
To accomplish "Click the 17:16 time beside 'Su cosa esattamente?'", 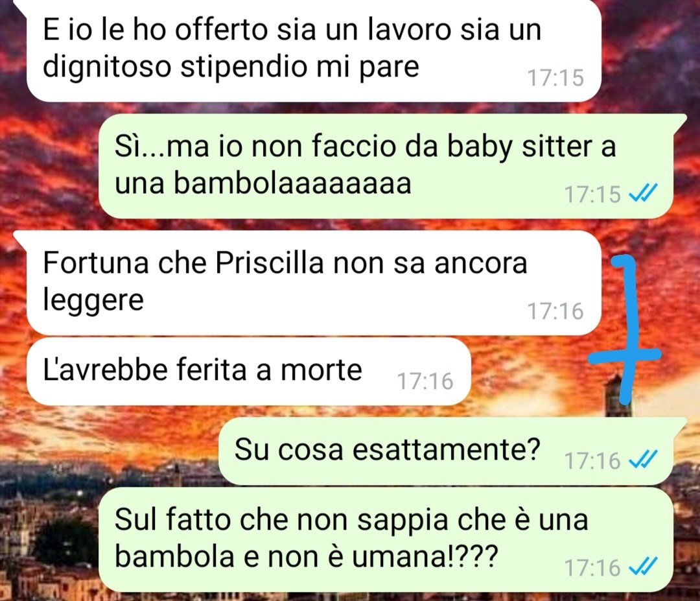I will coord(592,460).
